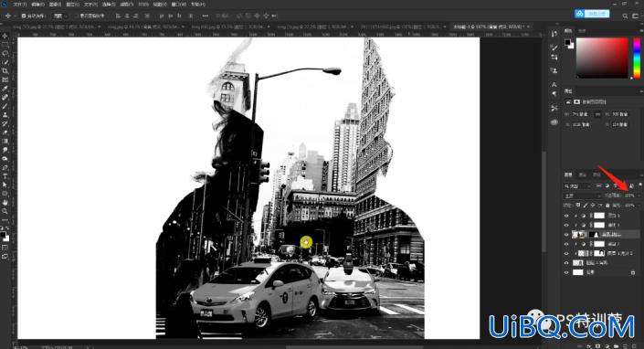This screenshot has width=644, height=349.
Task: Select the Rectangular Marquee tool
Action: pyautogui.click(x=5, y=45)
